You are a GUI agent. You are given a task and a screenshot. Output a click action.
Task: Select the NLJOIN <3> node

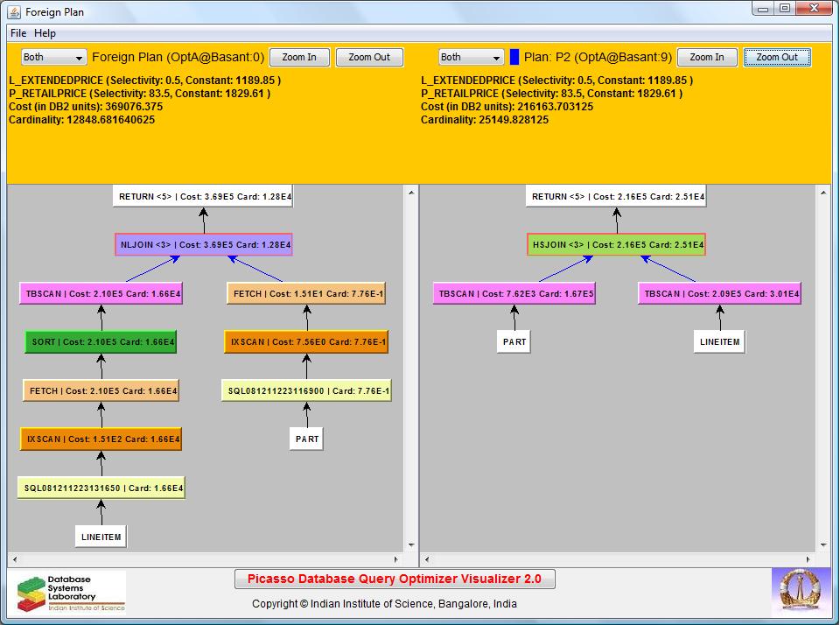coord(203,246)
